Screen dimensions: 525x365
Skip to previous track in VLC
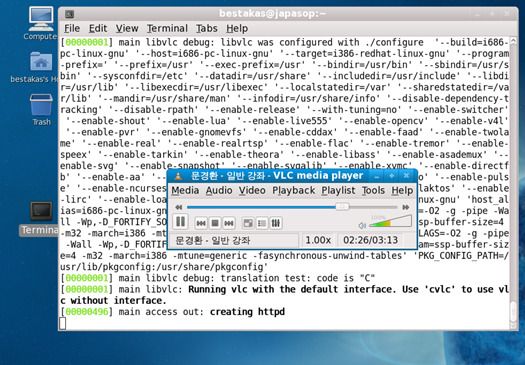pyautogui.click(x=201, y=223)
